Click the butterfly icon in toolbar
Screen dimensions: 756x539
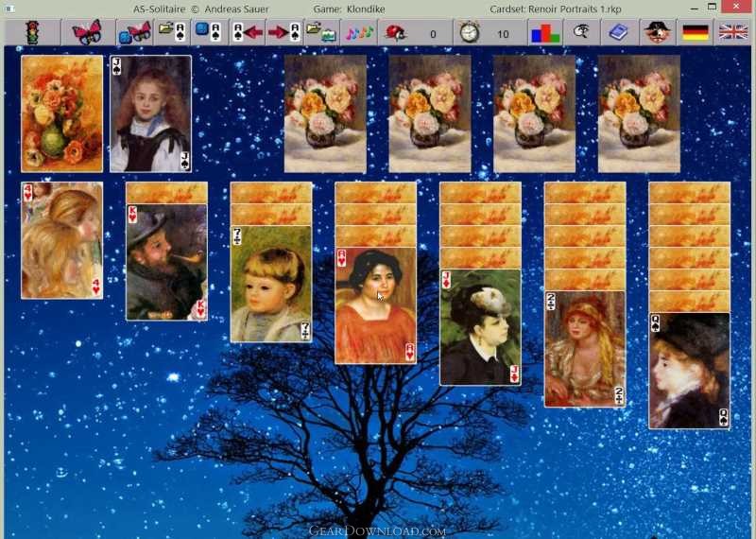pyautogui.click(x=87, y=33)
